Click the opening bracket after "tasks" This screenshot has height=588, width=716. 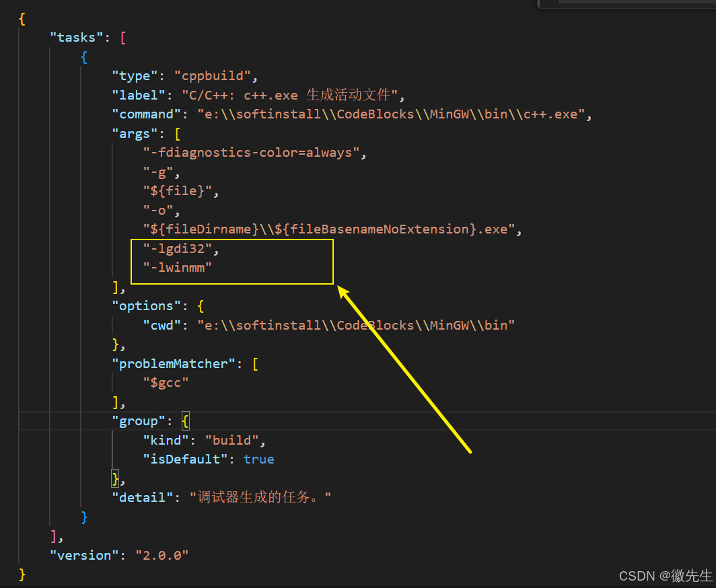123,38
